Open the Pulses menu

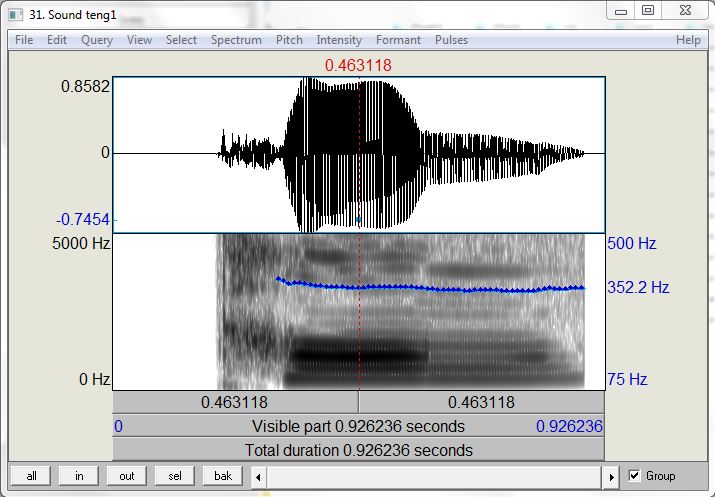(451, 40)
